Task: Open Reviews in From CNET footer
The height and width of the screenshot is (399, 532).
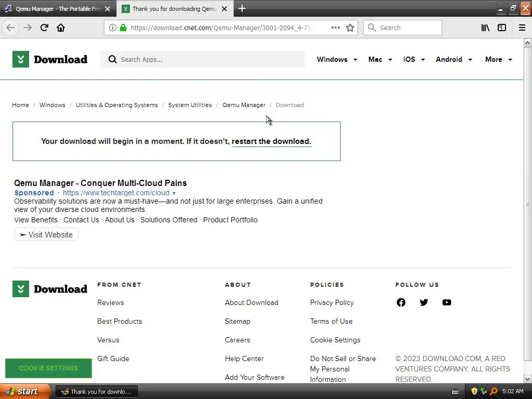Action: tap(111, 302)
